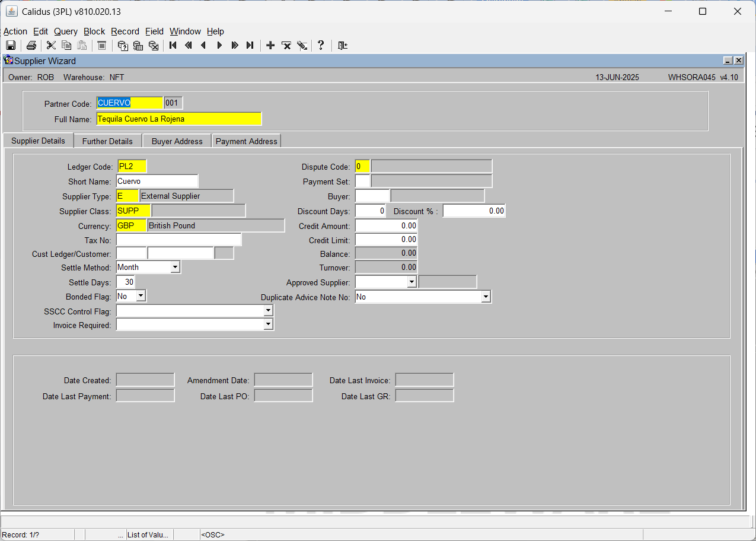Viewport: 756px width, 541px height.
Task: Click the Supplier Class field SUPP
Action: pyautogui.click(x=133, y=211)
